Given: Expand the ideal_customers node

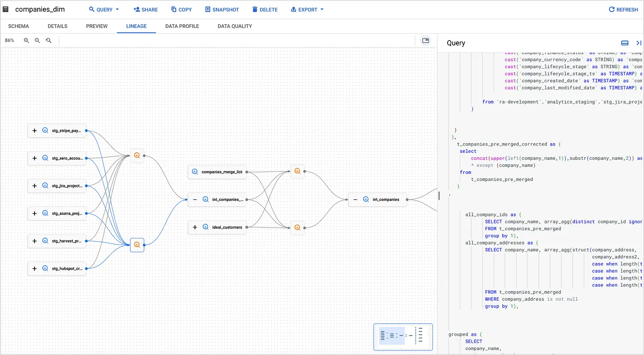Looking at the screenshot, I should coord(195,227).
